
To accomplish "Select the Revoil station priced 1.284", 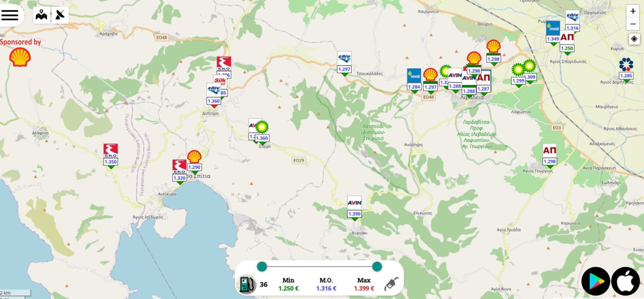I will pos(414,80).
